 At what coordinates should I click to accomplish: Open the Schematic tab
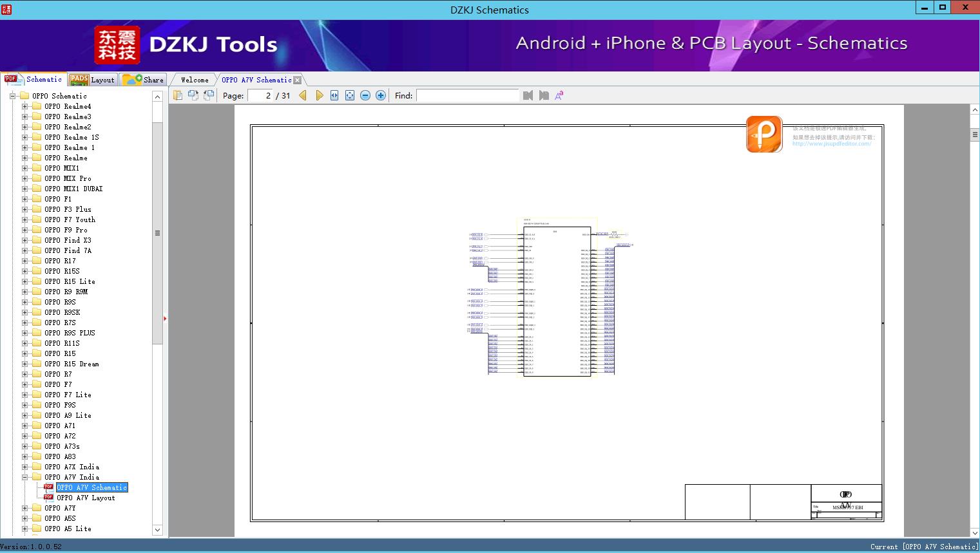coord(34,79)
